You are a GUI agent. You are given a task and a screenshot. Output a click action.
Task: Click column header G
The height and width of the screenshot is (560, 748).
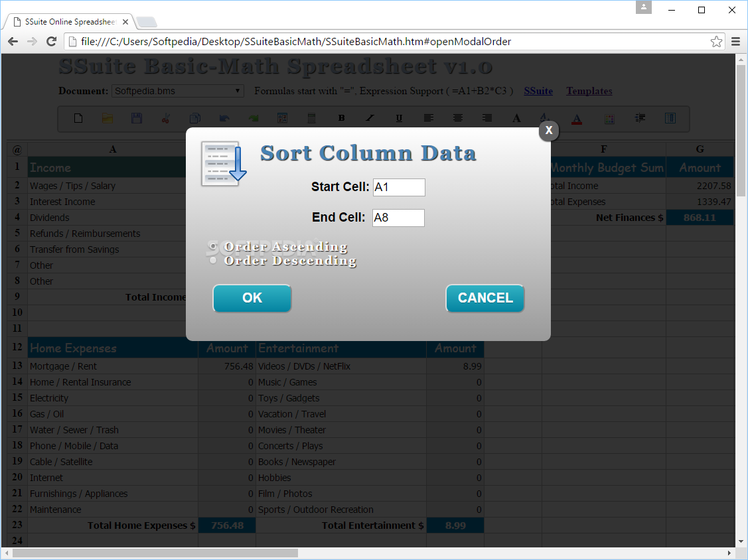click(700, 149)
